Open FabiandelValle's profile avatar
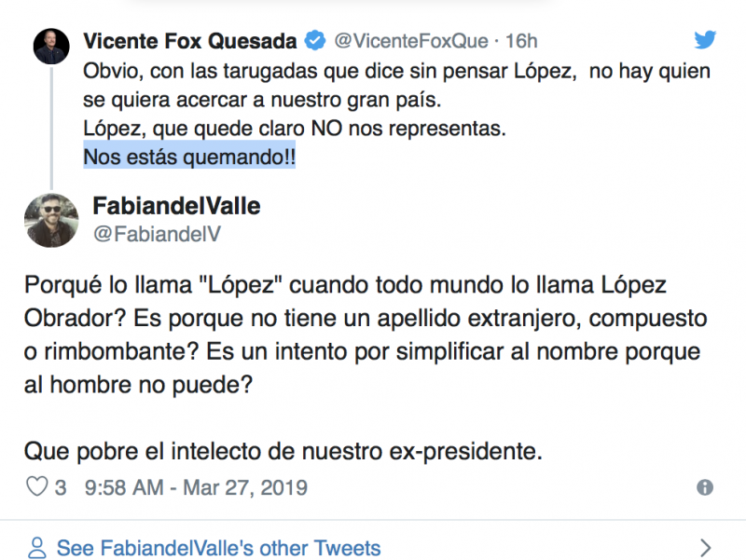746x560 pixels. pyautogui.click(x=52, y=221)
